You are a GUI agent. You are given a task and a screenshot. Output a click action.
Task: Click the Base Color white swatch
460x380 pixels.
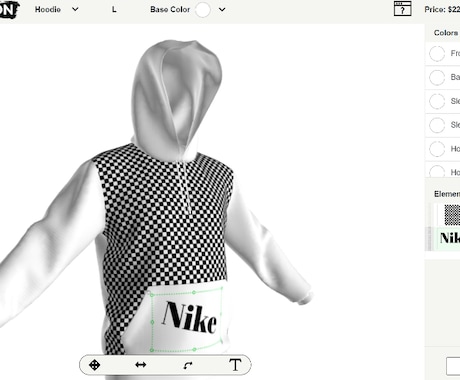coord(203,9)
